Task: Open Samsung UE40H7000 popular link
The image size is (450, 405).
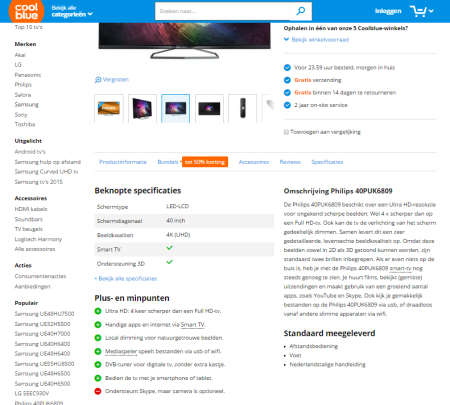Action: 42,334
